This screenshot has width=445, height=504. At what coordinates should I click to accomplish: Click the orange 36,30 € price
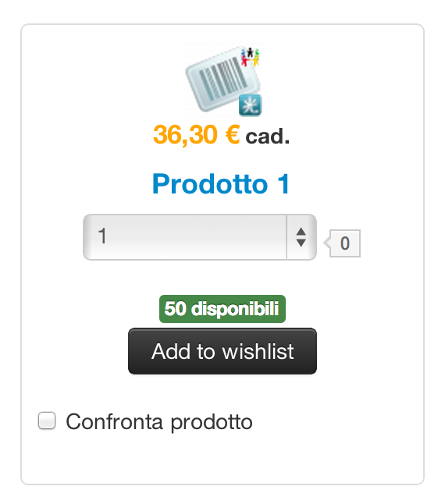[x=197, y=135]
